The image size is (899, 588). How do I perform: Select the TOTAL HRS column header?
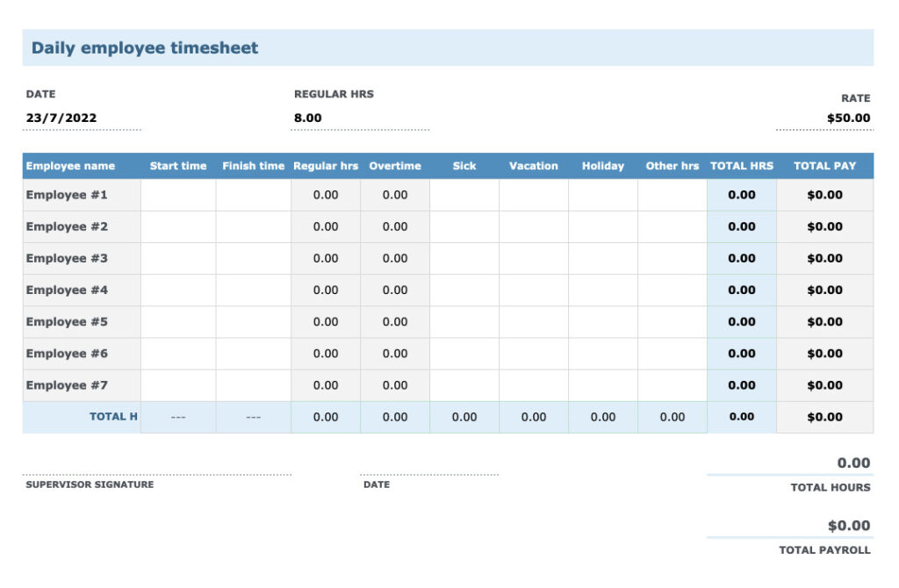pos(742,166)
